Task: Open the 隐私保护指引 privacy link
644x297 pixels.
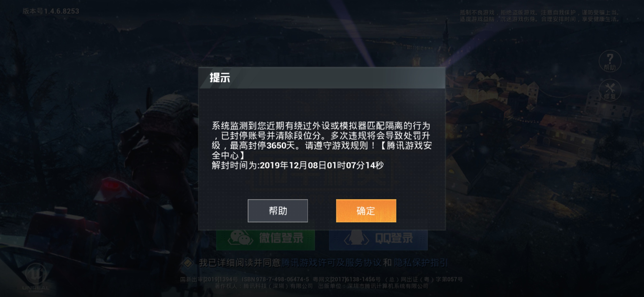Action: [421, 263]
